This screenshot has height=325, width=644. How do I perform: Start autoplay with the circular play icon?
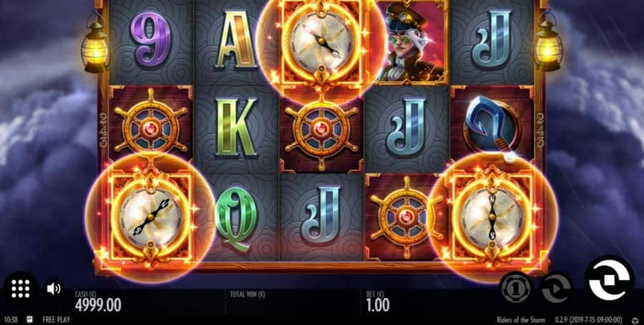[x=556, y=288]
